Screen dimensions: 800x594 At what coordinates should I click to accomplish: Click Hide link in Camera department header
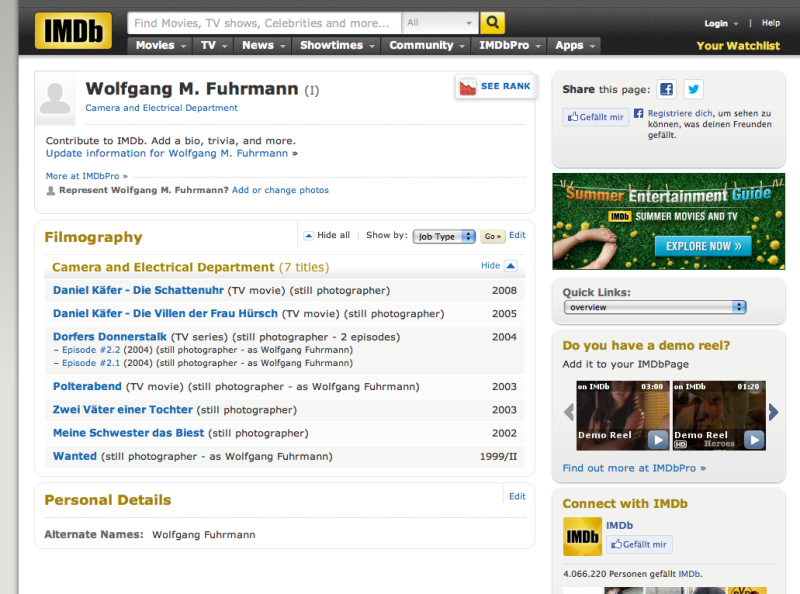click(490, 265)
